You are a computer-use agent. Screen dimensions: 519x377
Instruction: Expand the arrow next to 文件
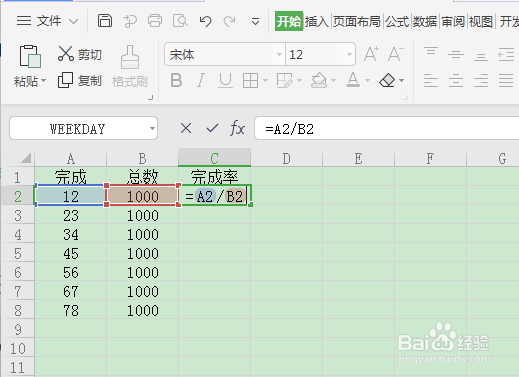(x=73, y=22)
